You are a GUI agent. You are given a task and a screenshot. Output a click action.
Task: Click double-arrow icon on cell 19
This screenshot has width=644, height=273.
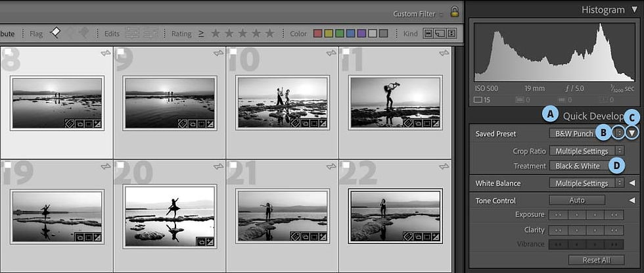[105, 166]
